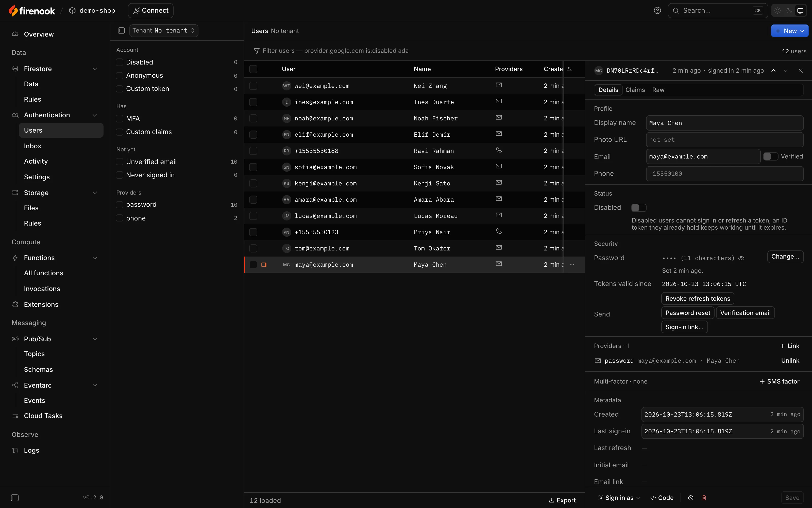Viewport: 812px width, 508px height.
Task: Click the firenook logo
Action: (x=31, y=10)
